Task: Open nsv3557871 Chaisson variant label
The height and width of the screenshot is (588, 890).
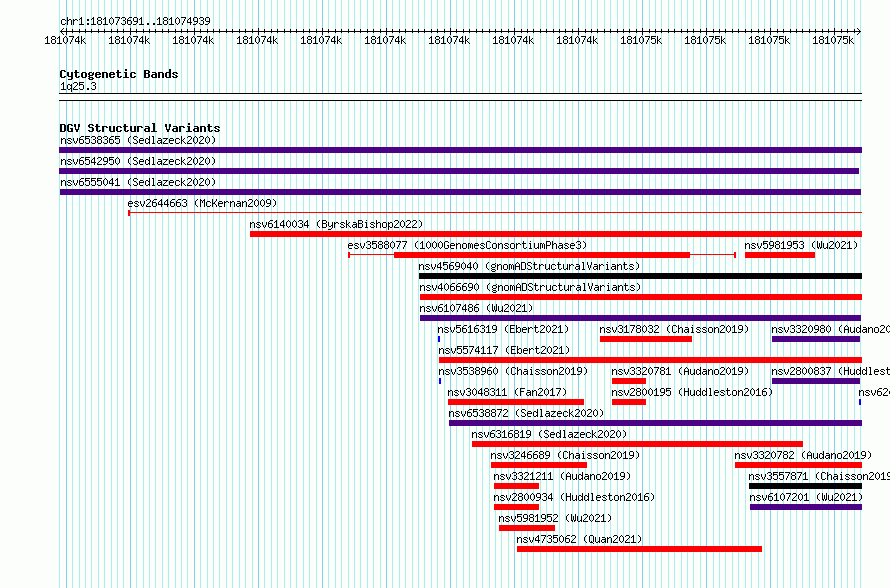Action: 819,476
